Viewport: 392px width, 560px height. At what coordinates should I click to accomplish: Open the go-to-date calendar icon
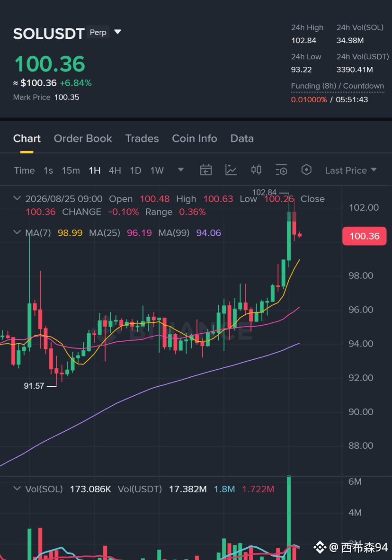click(206, 170)
